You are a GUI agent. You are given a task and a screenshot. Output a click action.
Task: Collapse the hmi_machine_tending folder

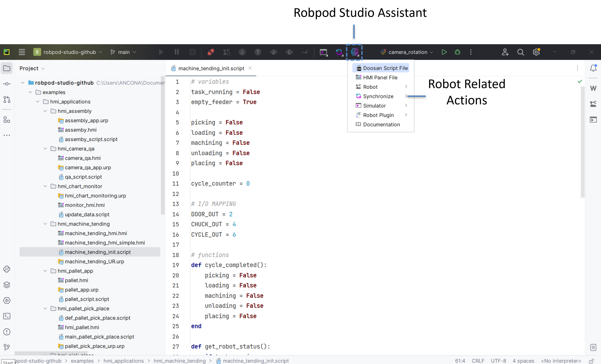coord(45,224)
